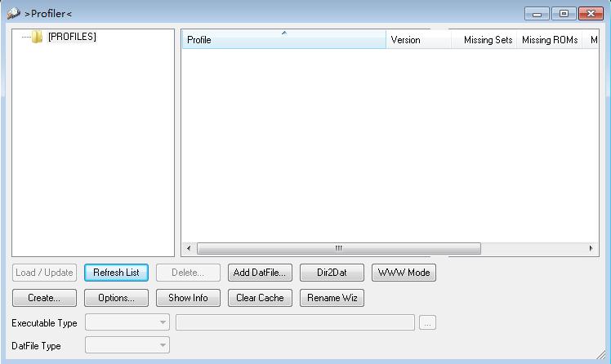This screenshot has height=364, width=611.
Task: Launch the Rename Wiz button
Action: click(332, 298)
